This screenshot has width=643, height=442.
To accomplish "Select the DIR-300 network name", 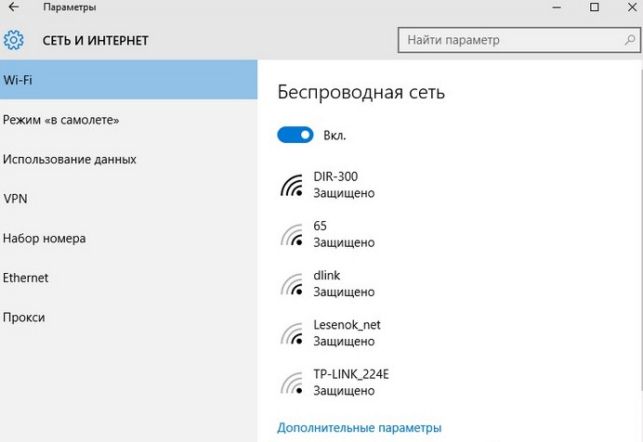I will [x=335, y=176].
